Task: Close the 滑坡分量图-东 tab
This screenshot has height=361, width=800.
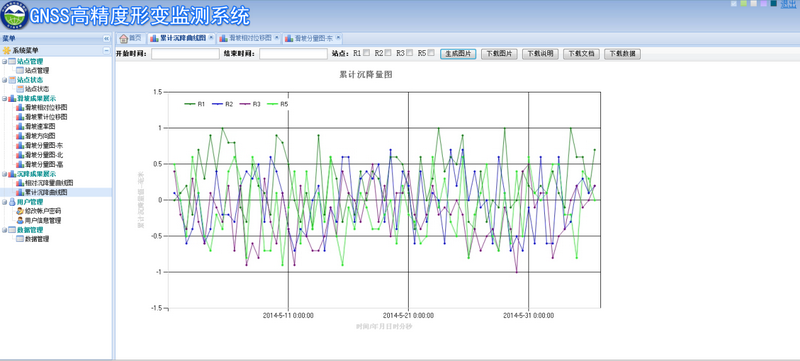Action: (x=338, y=38)
